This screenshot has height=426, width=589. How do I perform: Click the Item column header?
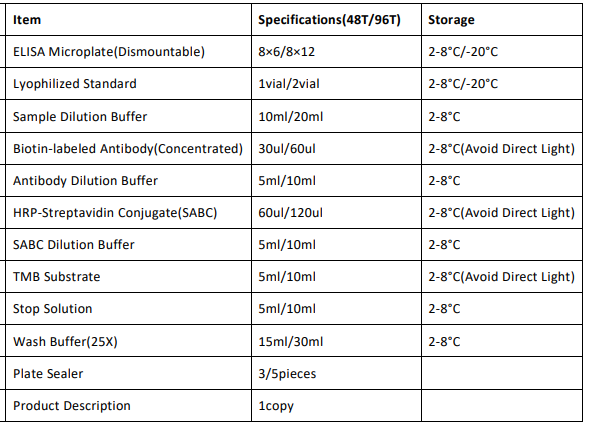pos(27,20)
